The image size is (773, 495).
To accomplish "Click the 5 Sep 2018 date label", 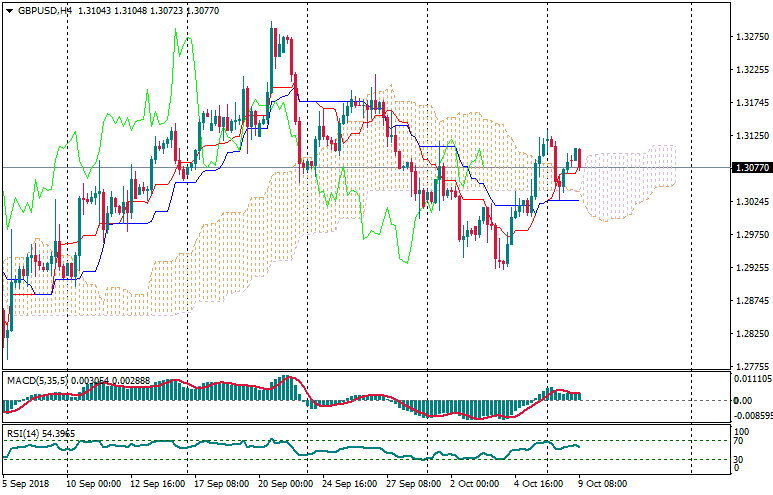I will click(28, 484).
